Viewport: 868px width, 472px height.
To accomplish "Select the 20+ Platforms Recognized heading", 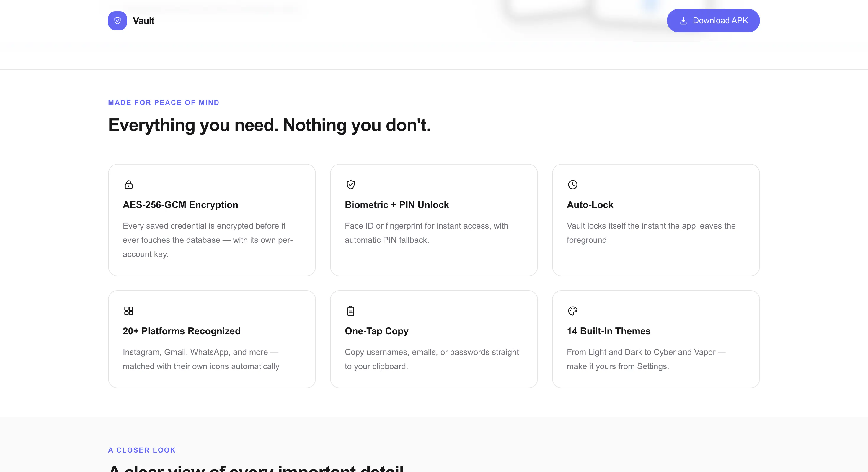I will pyautogui.click(x=182, y=331).
